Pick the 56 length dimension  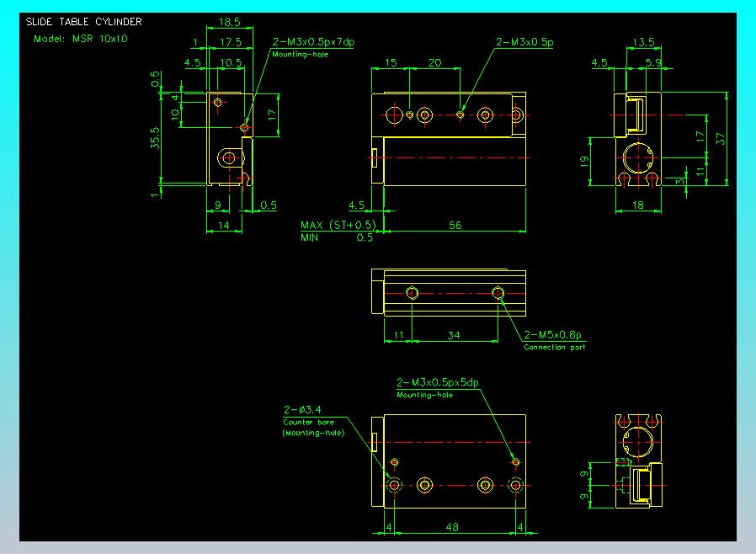(x=455, y=225)
